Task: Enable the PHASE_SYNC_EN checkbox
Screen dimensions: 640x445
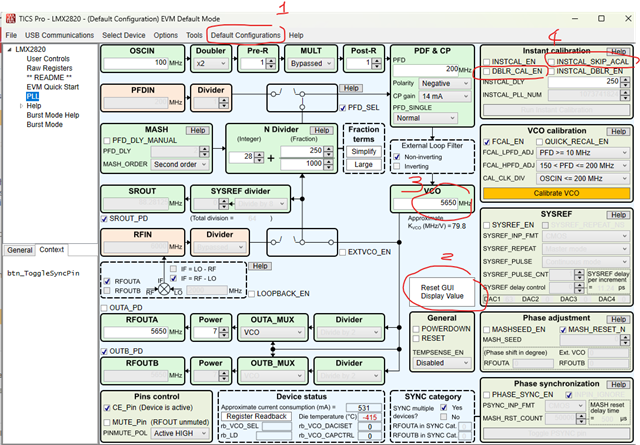Action: pyautogui.click(x=487, y=395)
